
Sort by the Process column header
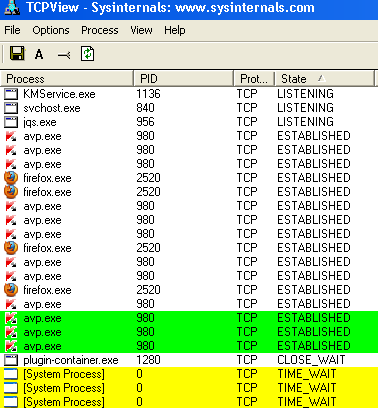[x=67, y=79]
